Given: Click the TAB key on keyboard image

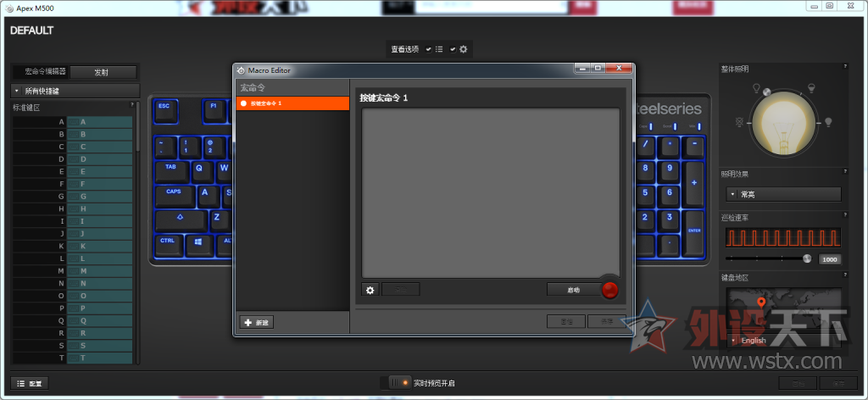Looking at the screenshot, I should tap(172, 172).
